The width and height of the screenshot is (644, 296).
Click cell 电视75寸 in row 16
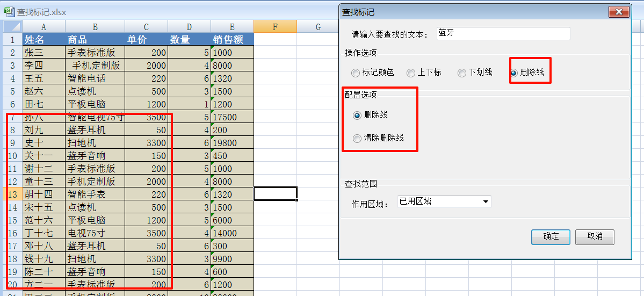click(x=95, y=233)
